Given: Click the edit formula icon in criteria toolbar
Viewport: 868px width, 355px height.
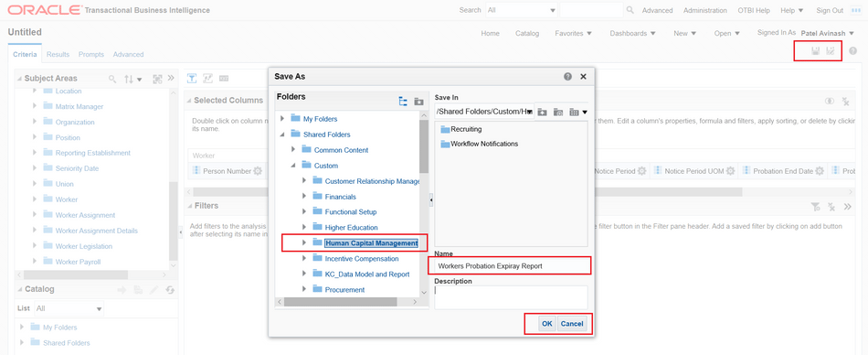Looking at the screenshot, I should pos(208,78).
